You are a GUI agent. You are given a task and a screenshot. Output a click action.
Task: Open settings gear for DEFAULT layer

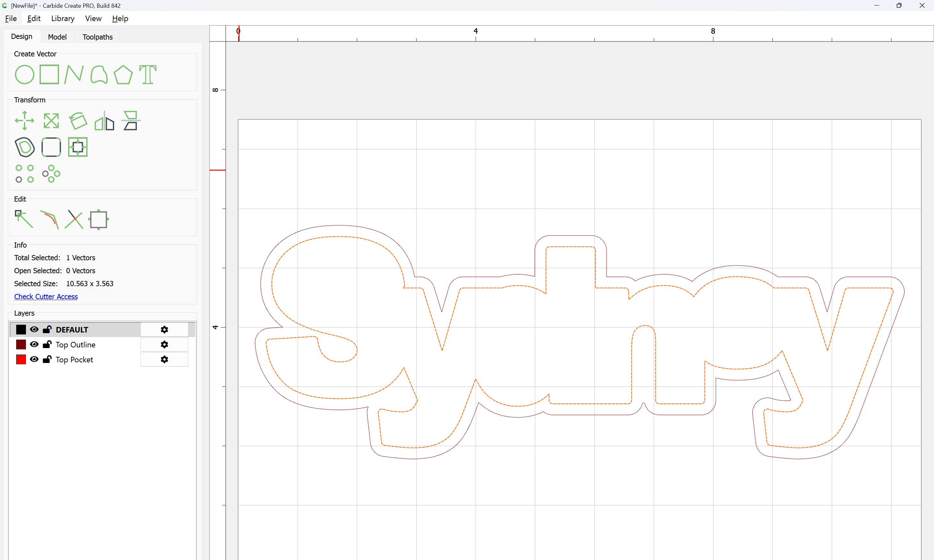164,330
